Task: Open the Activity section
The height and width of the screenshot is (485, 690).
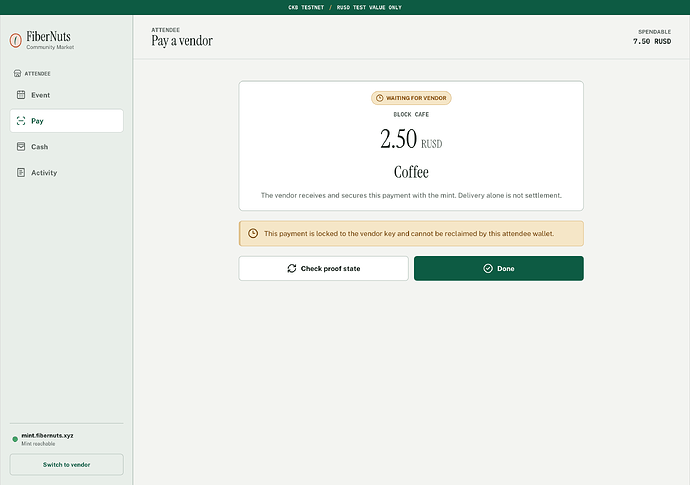Action: coord(66,173)
